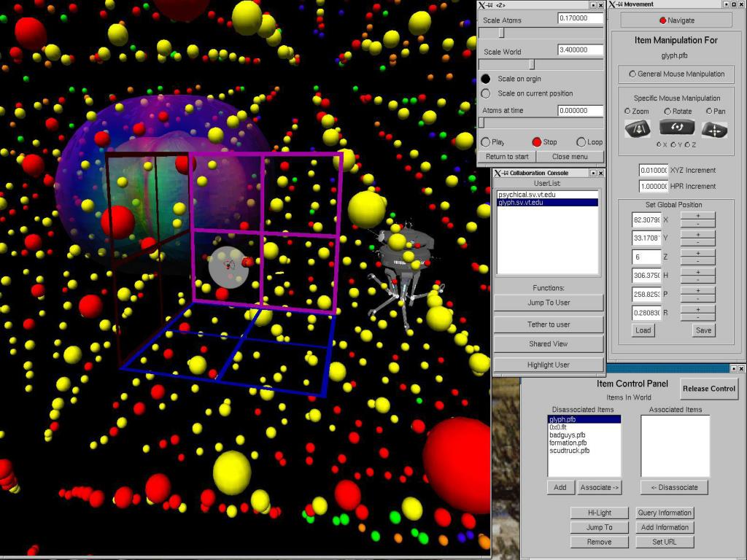747x560 pixels.
Task: Click the Scale World slider handle
Action: click(x=531, y=64)
